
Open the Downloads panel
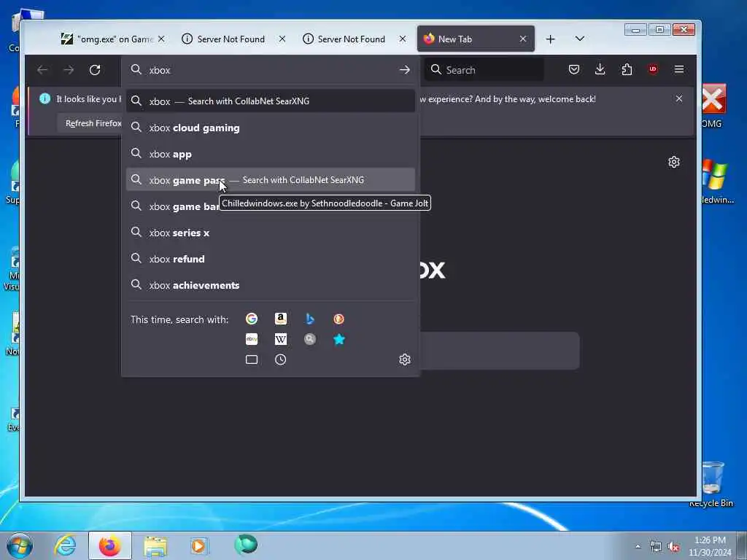coord(600,69)
